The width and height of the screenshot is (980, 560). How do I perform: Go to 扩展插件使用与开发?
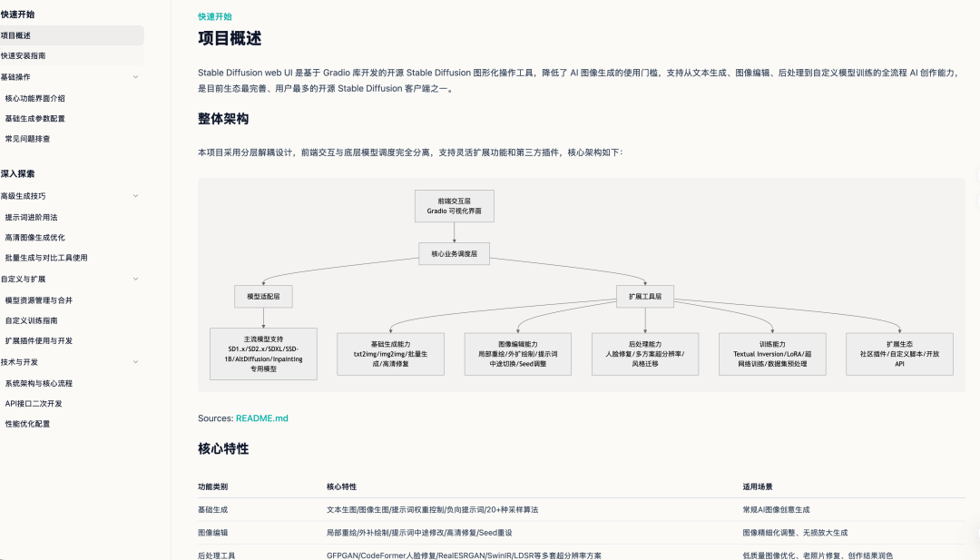[x=39, y=340]
